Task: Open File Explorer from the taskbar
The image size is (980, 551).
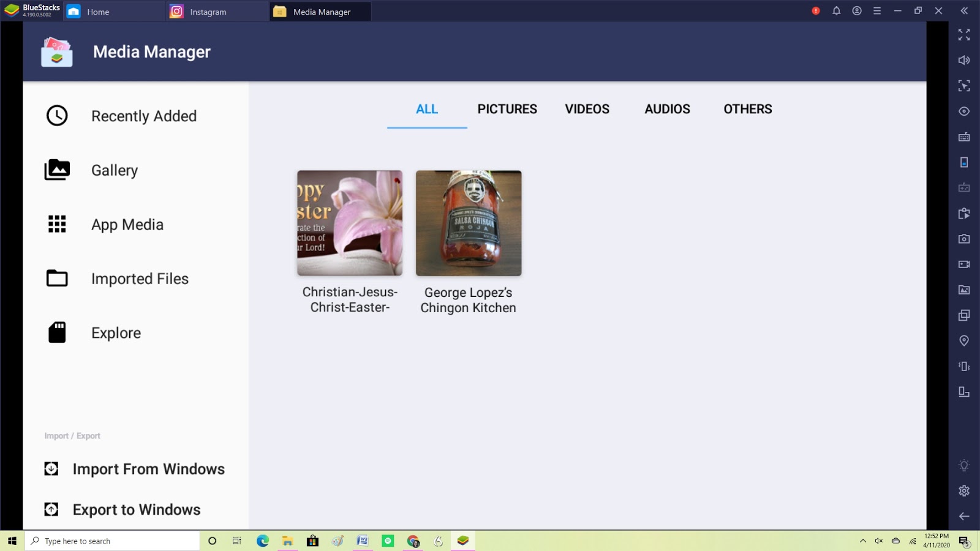Action: (287, 541)
